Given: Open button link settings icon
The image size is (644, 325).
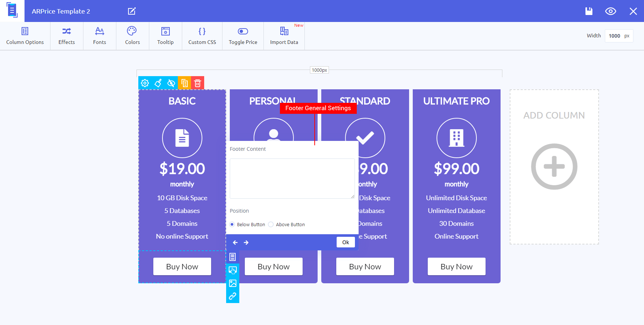Looking at the screenshot, I should coord(233,296).
